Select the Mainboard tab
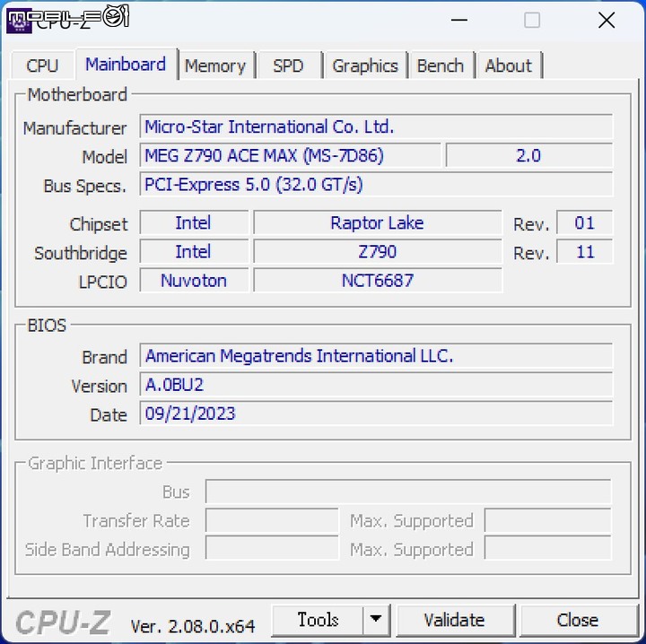The image size is (646, 644). (x=126, y=65)
